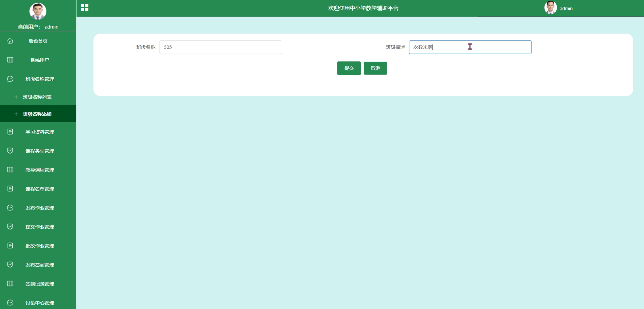
Task: Click the sidebar admin avatar photo
Action: point(38,11)
